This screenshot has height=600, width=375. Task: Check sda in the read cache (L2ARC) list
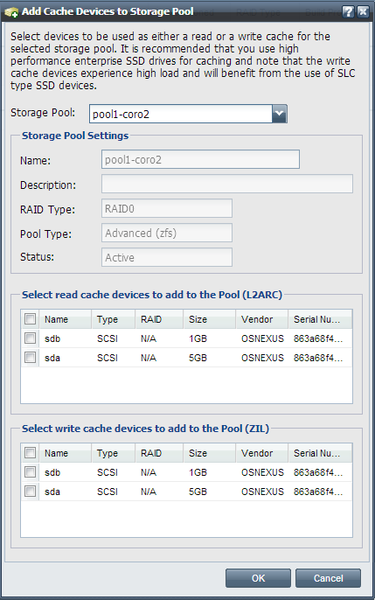point(30,357)
